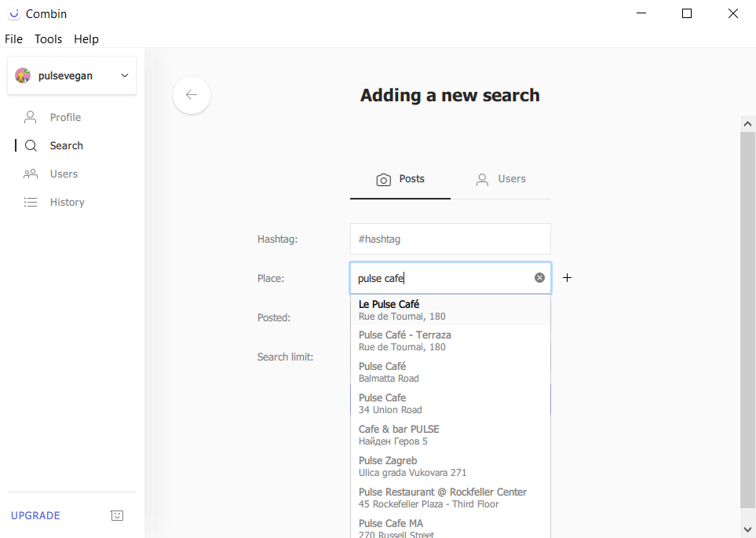This screenshot has width=756, height=538.
Task: Close the Combin window
Action: click(733, 13)
